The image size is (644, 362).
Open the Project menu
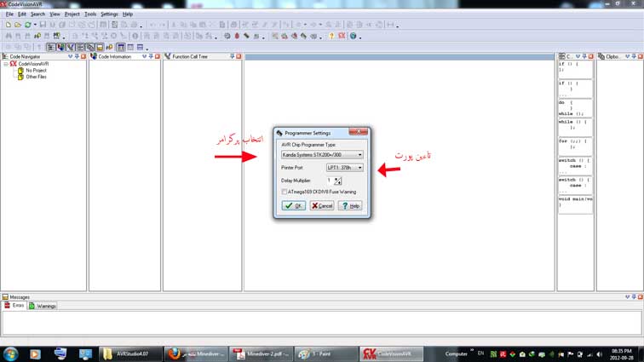coord(72,14)
